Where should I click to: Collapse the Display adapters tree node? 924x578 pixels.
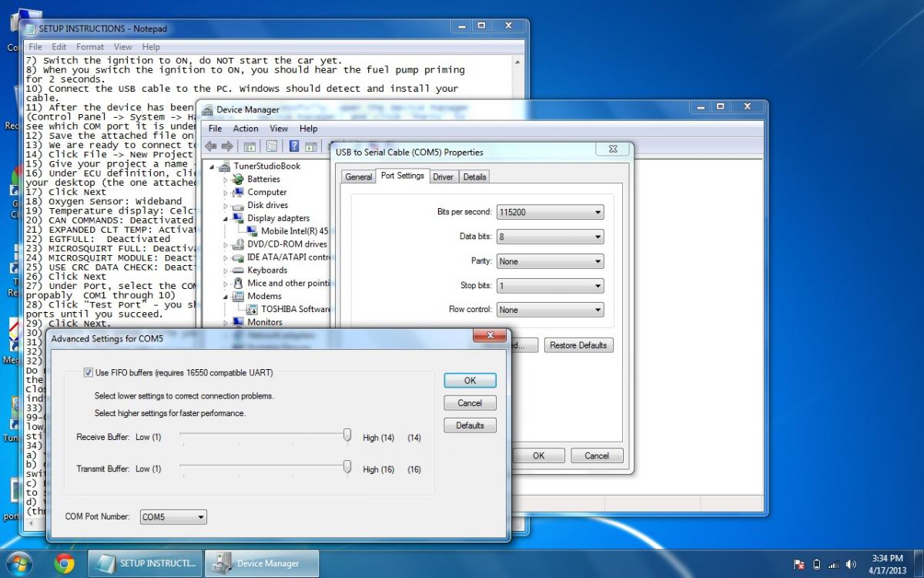(226, 218)
